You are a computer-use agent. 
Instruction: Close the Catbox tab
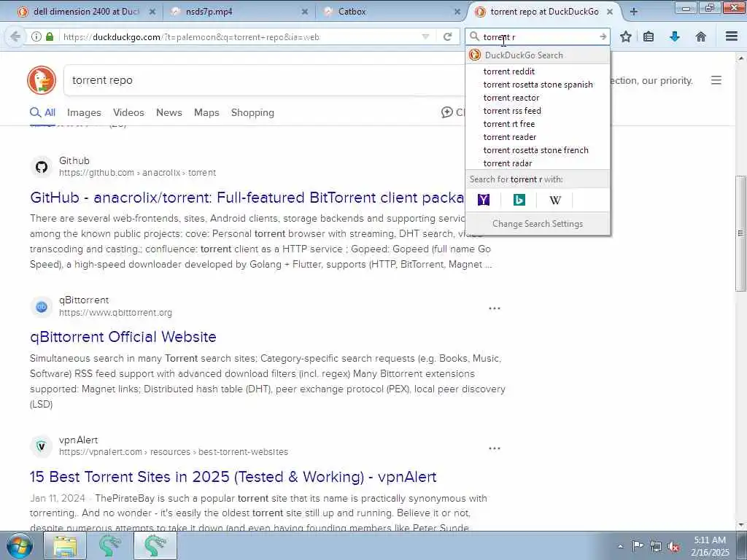pyautogui.click(x=457, y=12)
